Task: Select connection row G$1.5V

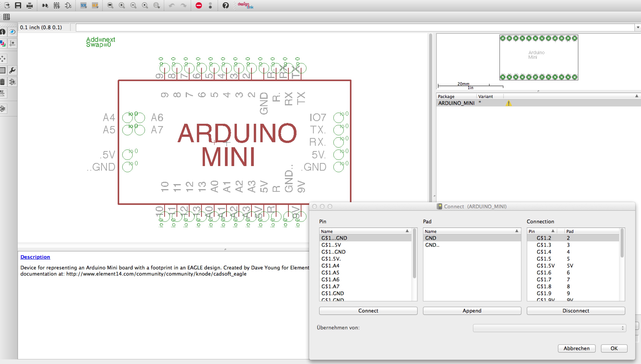Action: click(x=573, y=266)
